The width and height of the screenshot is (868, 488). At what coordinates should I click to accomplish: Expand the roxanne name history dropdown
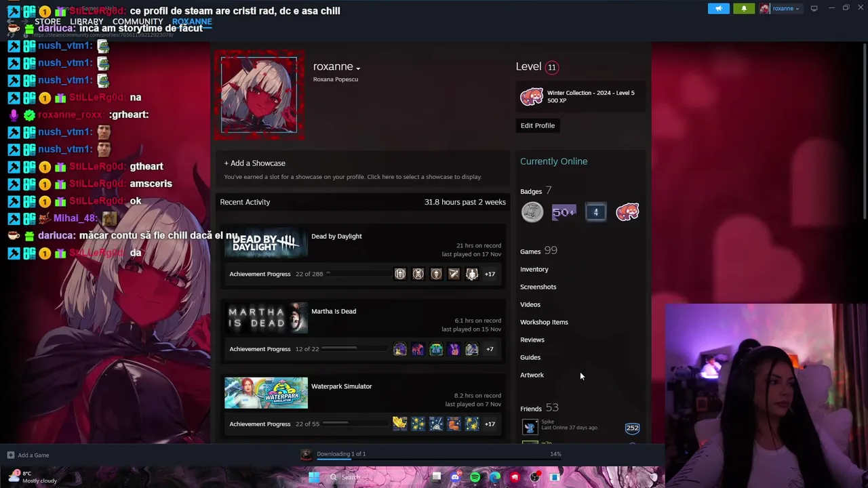358,68
